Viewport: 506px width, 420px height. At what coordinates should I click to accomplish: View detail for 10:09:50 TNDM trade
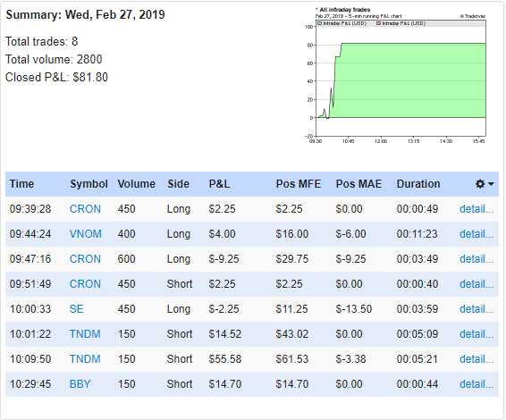coord(476,359)
